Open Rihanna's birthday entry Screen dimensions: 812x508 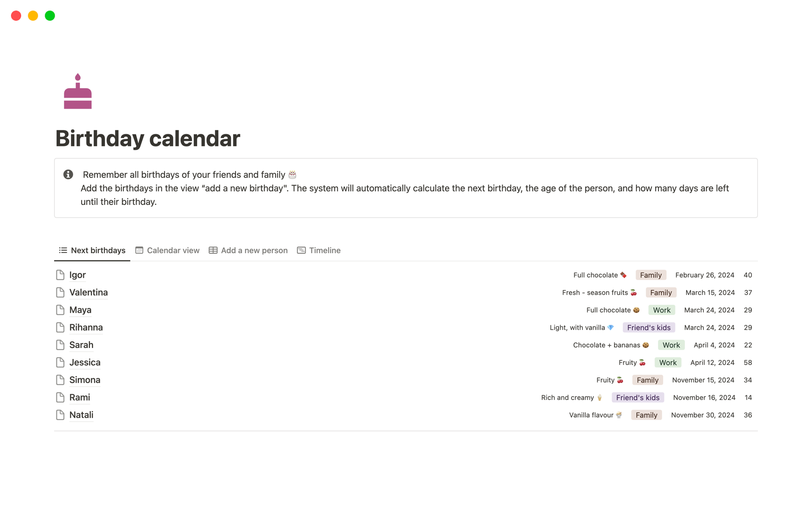86,326
